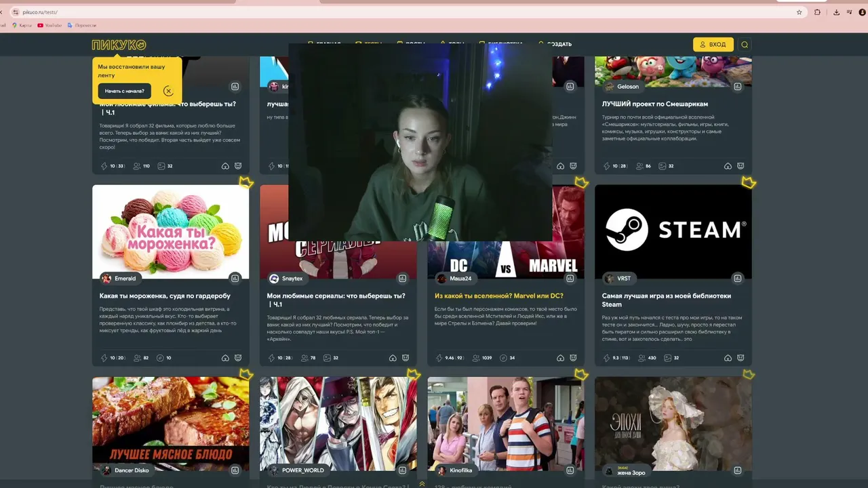The image size is (868, 488).
Task: Show statistics icon on Marvel vs DC card
Action: point(570,279)
